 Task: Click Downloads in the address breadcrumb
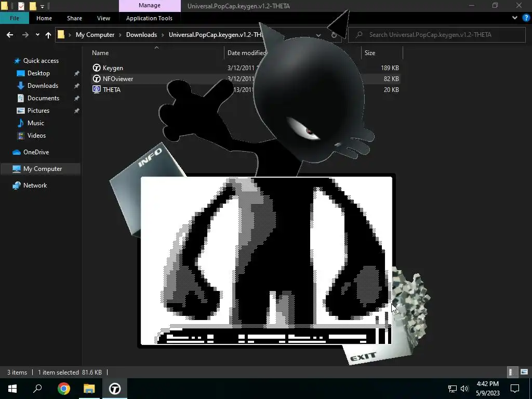(141, 35)
